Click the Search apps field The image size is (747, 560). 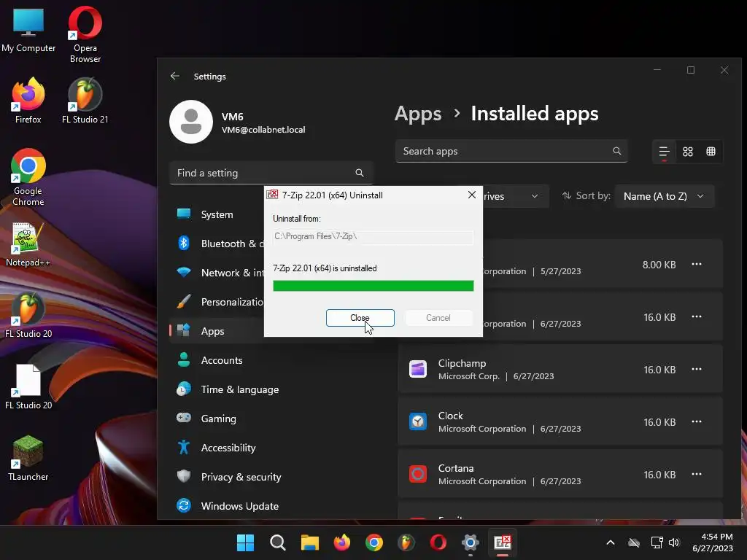pos(511,151)
